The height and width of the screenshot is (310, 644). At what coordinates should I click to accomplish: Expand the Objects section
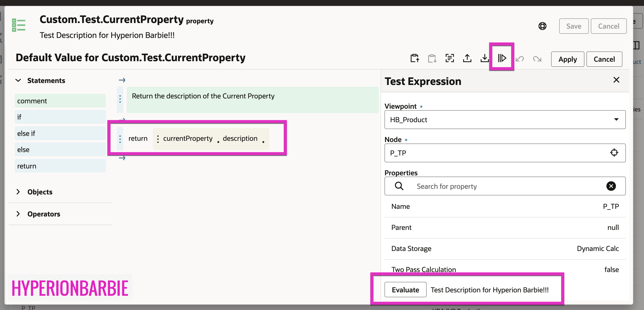tap(18, 192)
